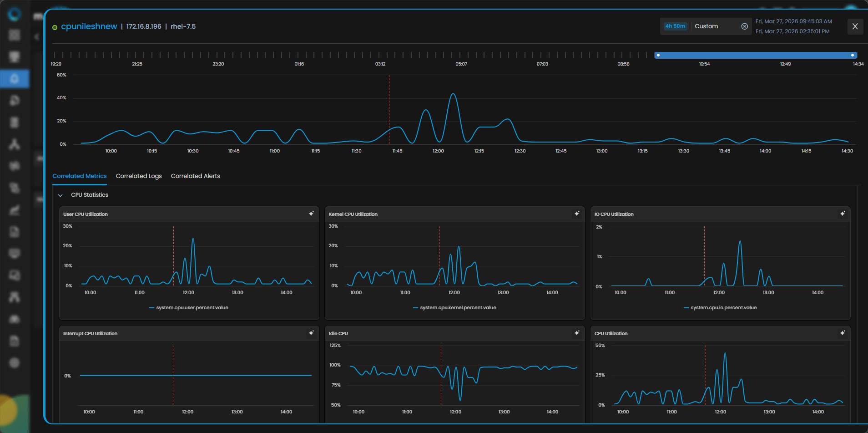Switch to Correlated Logs tab
The image size is (868, 433).
(x=139, y=176)
